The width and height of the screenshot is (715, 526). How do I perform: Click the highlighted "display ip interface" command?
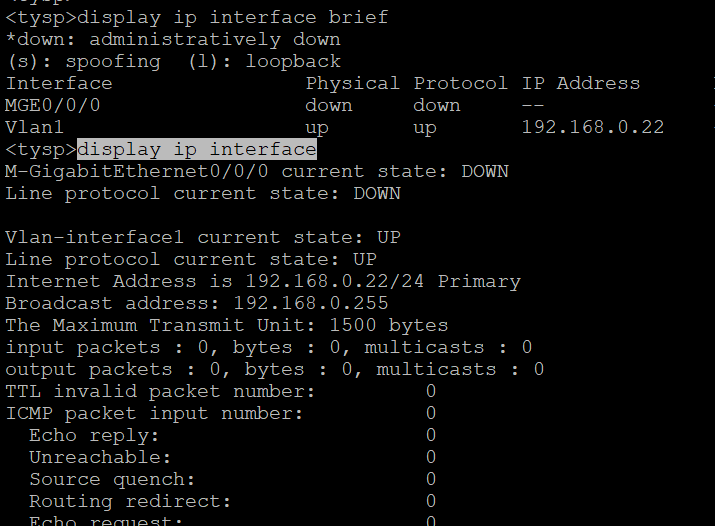[197, 150]
